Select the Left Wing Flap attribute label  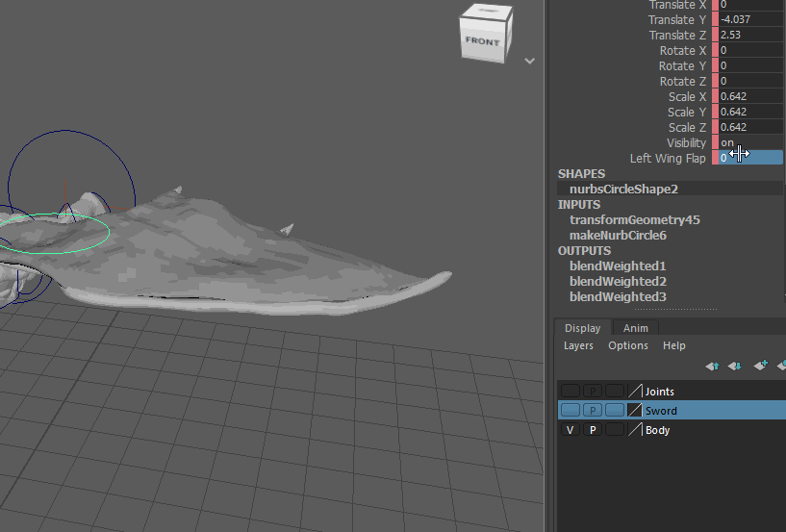(668, 159)
